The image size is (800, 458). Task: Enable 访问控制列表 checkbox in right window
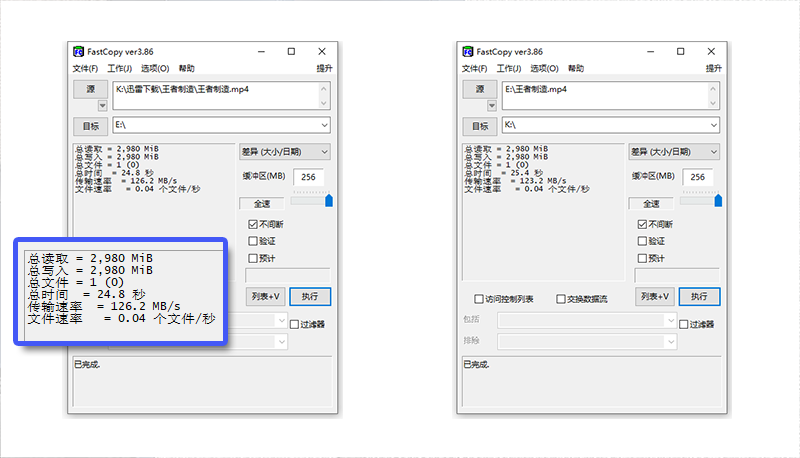click(479, 299)
